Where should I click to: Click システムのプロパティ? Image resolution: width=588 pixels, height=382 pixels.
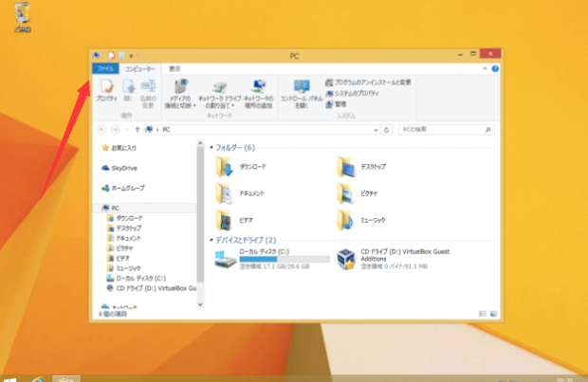point(352,93)
